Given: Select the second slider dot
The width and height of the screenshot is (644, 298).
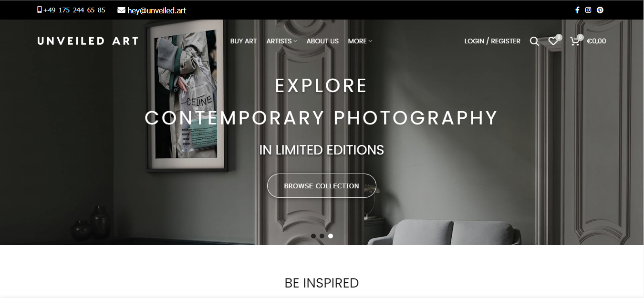Looking at the screenshot, I should (322, 236).
